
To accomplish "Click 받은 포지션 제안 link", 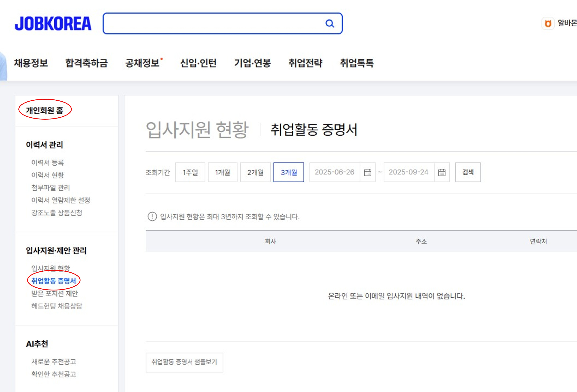I will click(x=55, y=293).
